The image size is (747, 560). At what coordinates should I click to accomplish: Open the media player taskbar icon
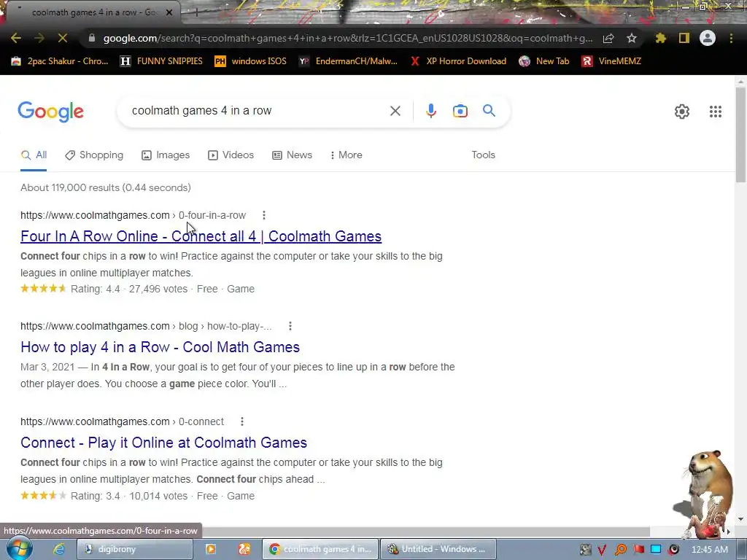pos(210,549)
